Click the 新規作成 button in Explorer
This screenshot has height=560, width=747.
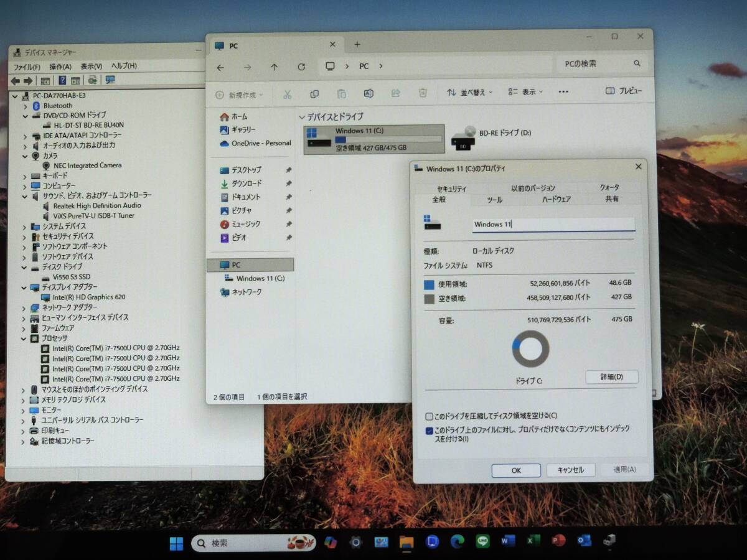click(x=239, y=95)
